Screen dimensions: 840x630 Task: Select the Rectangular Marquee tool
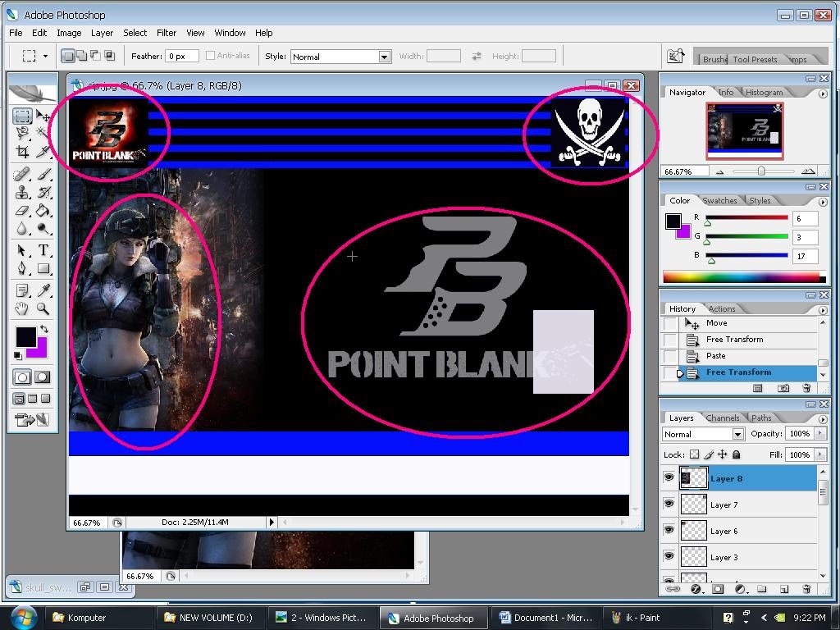(x=22, y=116)
